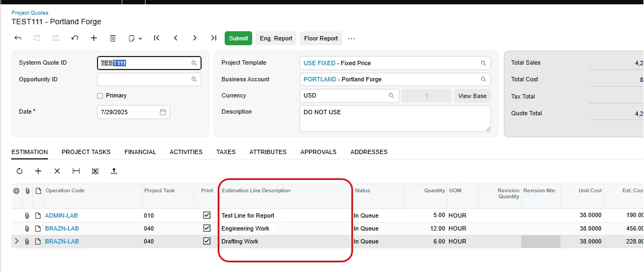The width and height of the screenshot is (644, 272).
Task: Open the Eng. Report
Action: 276,38
